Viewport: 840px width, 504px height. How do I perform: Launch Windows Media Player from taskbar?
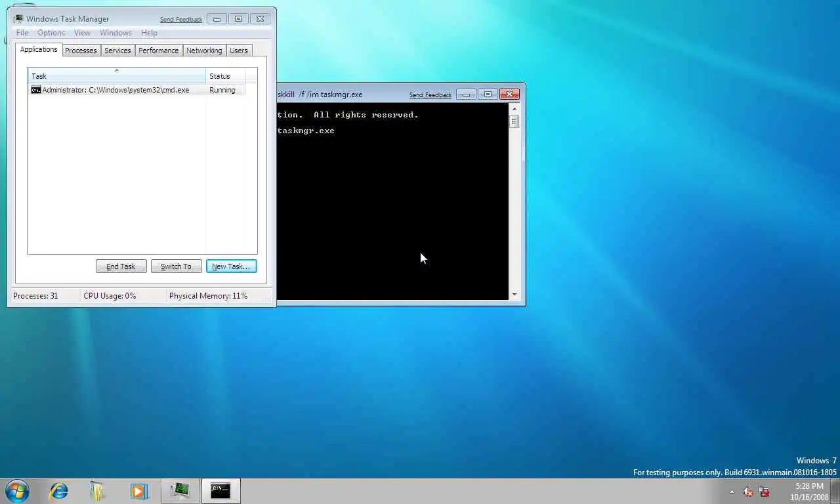pos(138,491)
